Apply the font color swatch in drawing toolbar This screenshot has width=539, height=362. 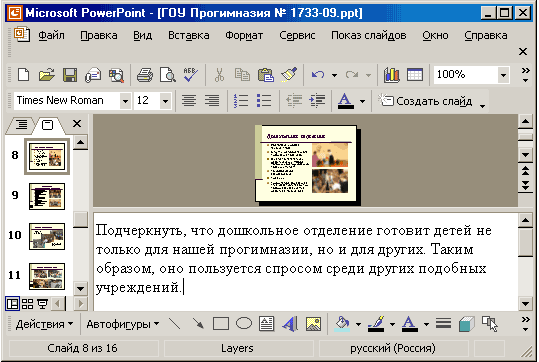(409, 324)
